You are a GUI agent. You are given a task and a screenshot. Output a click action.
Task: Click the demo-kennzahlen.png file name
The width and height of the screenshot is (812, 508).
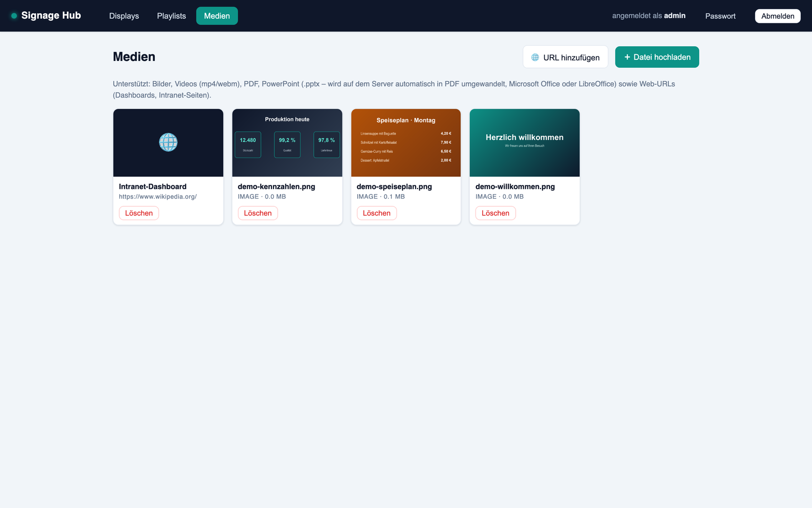pyautogui.click(x=277, y=186)
